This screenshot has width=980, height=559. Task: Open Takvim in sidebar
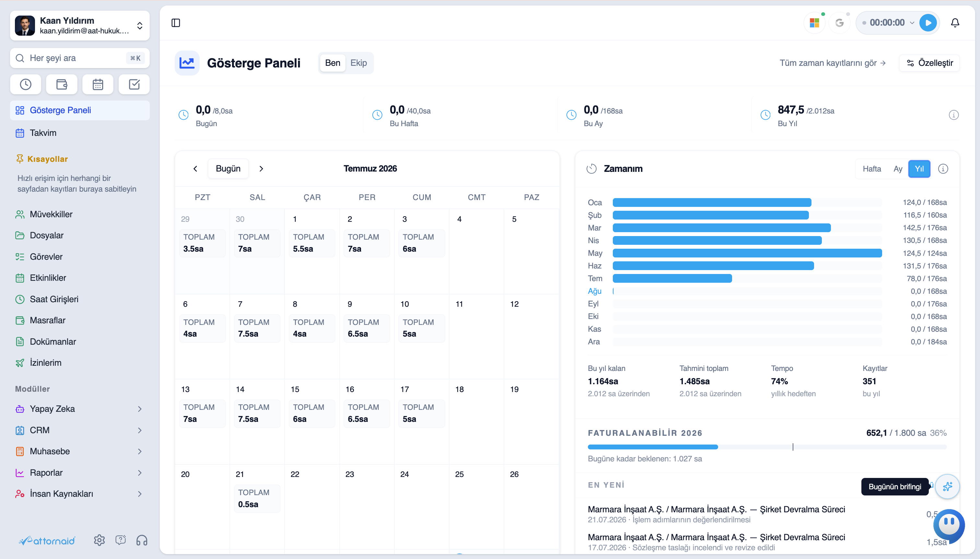[x=80, y=133]
